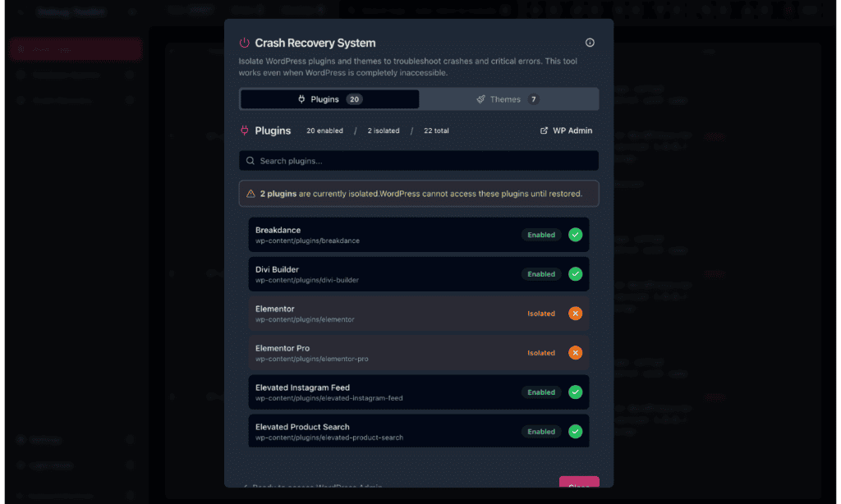Viewport: 841px width, 504px height.
Task: Click the 2 isolated count text
Action: [x=384, y=131]
